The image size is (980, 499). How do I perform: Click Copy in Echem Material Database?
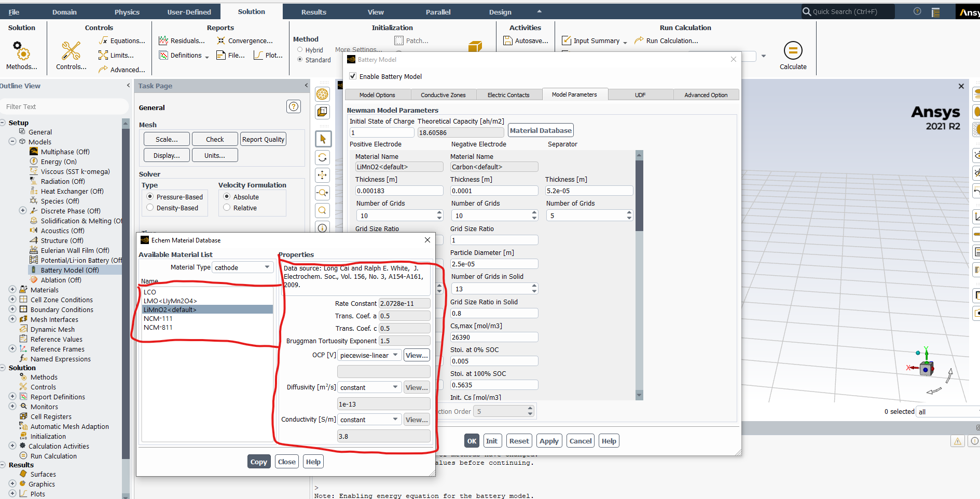[258, 462]
